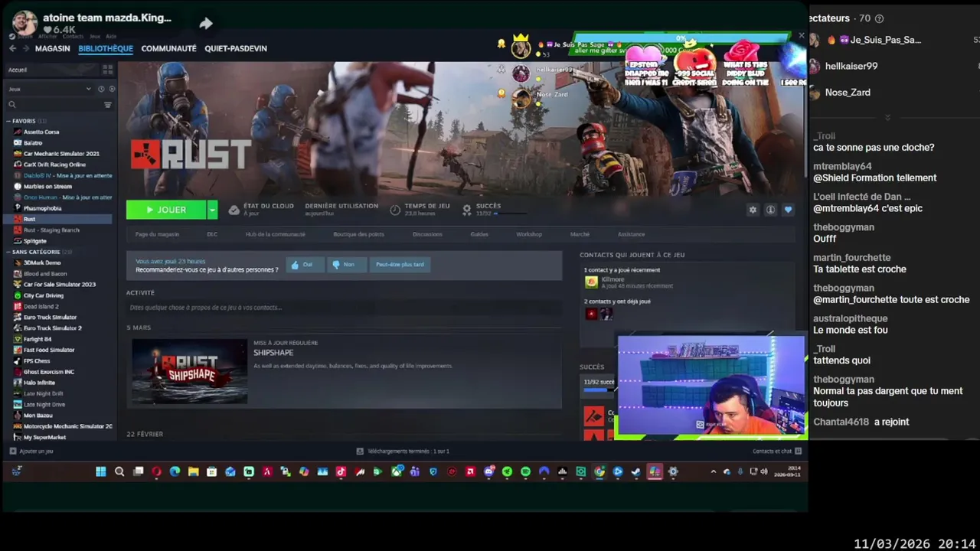
Task: Click the Succès achievements progress bar in header
Action: click(509, 214)
